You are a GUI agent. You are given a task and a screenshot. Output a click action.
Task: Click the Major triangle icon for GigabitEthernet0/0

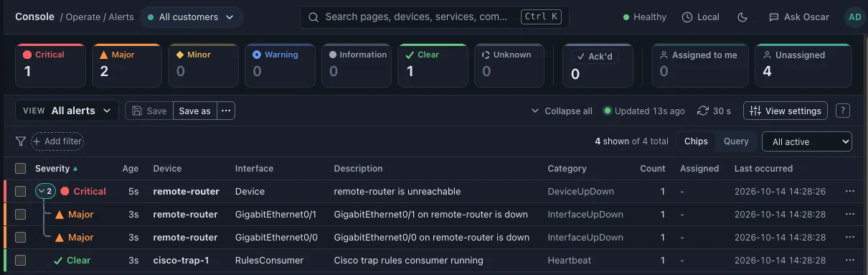[x=60, y=237]
